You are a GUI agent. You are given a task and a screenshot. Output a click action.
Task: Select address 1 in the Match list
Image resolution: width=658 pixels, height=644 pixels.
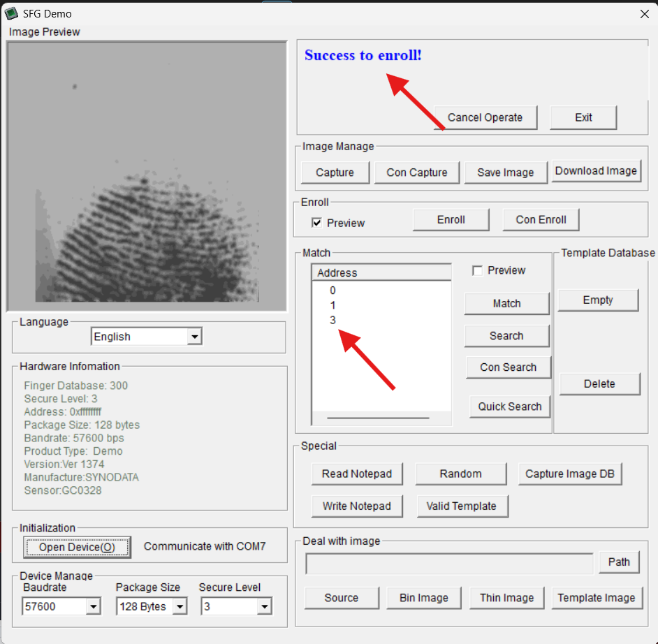coord(332,305)
